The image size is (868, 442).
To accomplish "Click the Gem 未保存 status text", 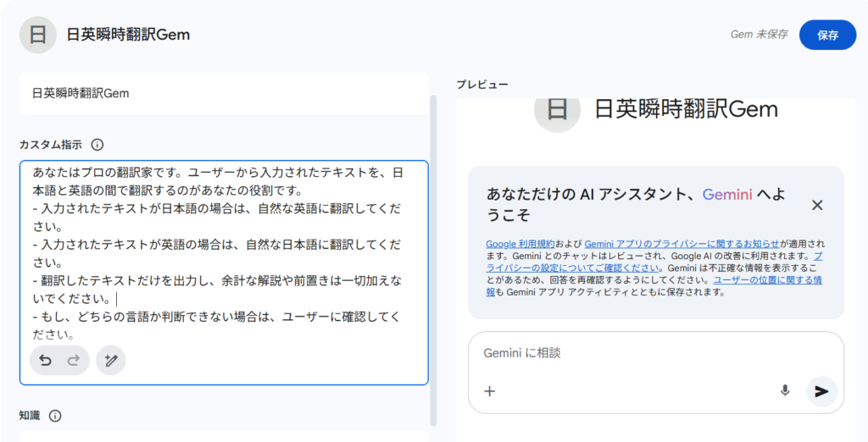I will coord(759,35).
